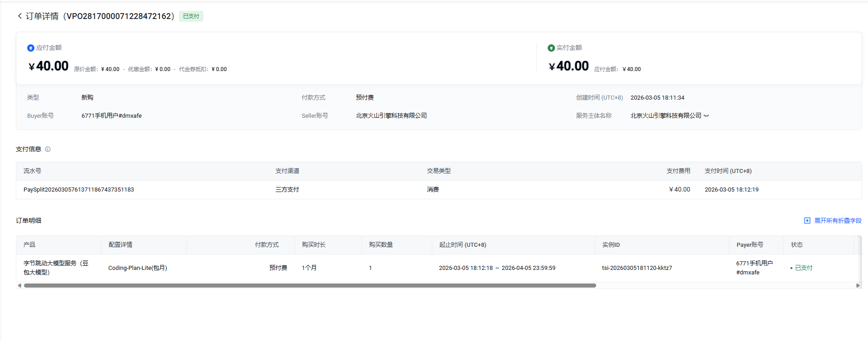This screenshot has width=868, height=341.
Task: Click the info icon next to 支付信息
Action: (x=48, y=149)
